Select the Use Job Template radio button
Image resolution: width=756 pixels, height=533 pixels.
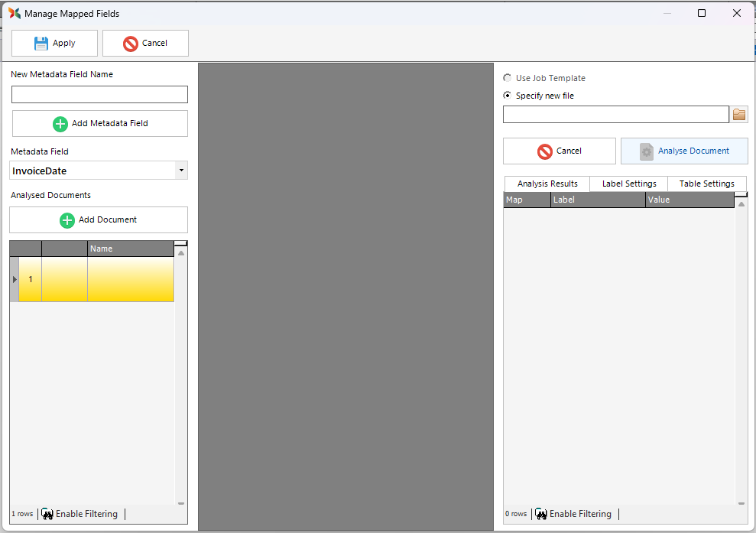pyautogui.click(x=508, y=78)
